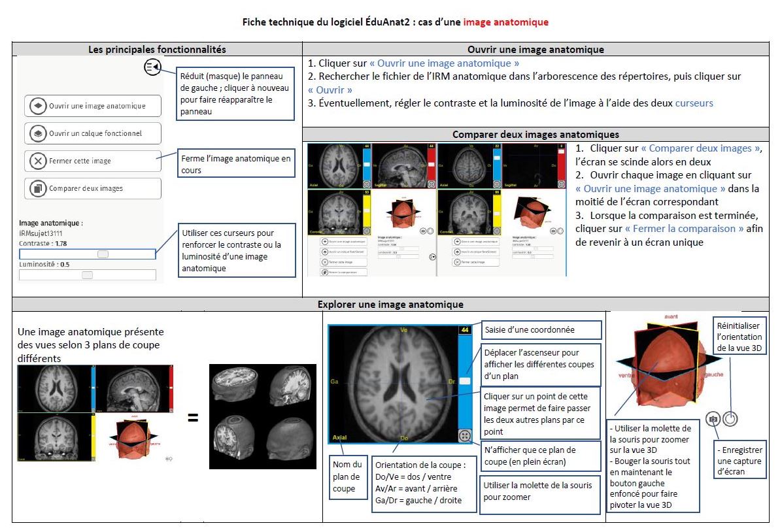The height and width of the screenshot is (532, 782).
Task: Collapse the left panel with the arrow icon
Action: pos(152,67)
